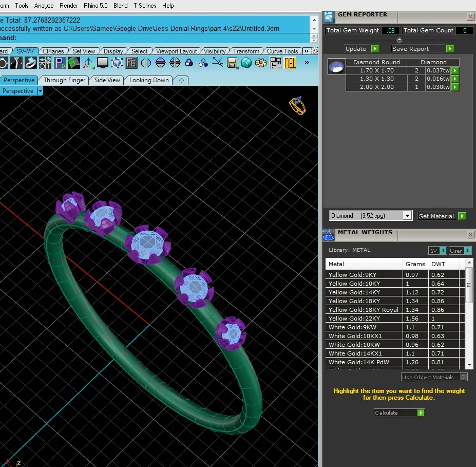Open the T-Splines menu

(x=145, y=6)
